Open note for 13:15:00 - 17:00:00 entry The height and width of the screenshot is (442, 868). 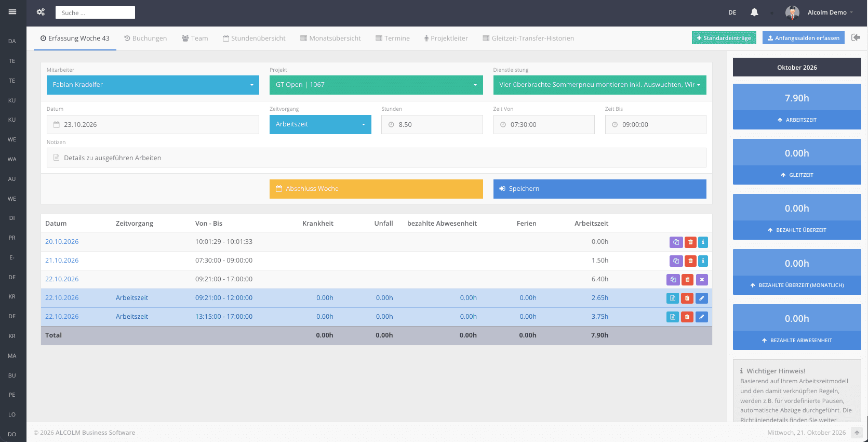click(x=673, y=317)
